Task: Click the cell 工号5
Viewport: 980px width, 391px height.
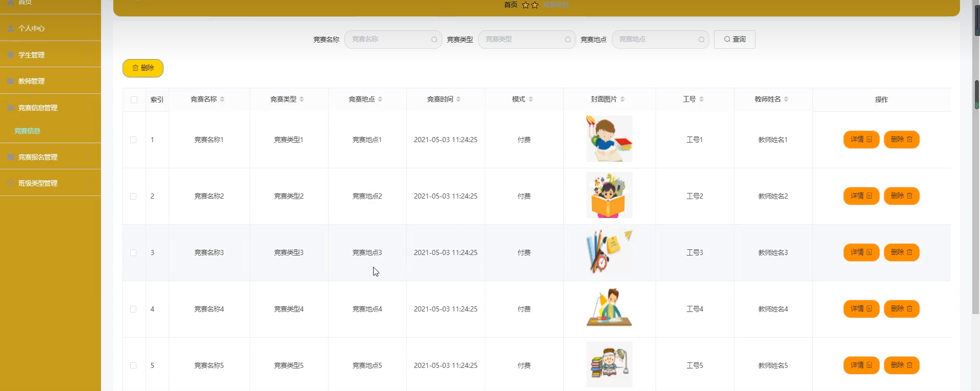Action: 695,365
